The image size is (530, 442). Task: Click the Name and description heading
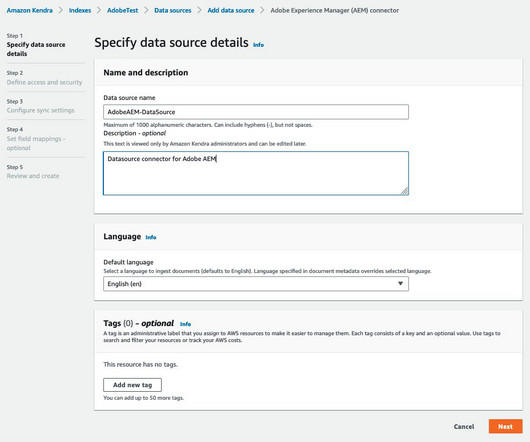[x=146, y=73]
